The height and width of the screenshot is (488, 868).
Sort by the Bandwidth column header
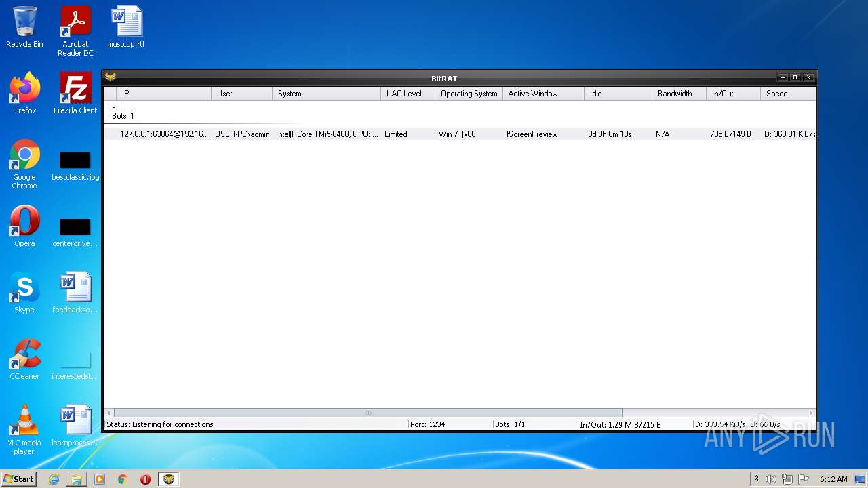679,94
